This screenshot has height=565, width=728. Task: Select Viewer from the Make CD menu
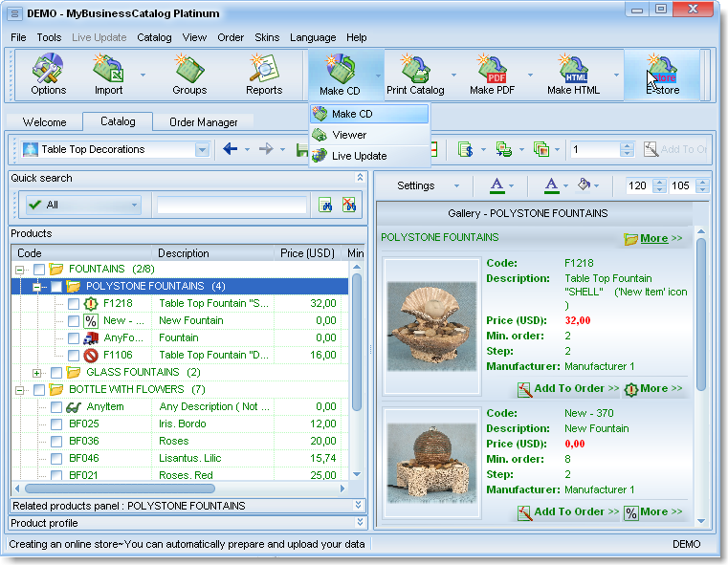click(x=349, y=135)
